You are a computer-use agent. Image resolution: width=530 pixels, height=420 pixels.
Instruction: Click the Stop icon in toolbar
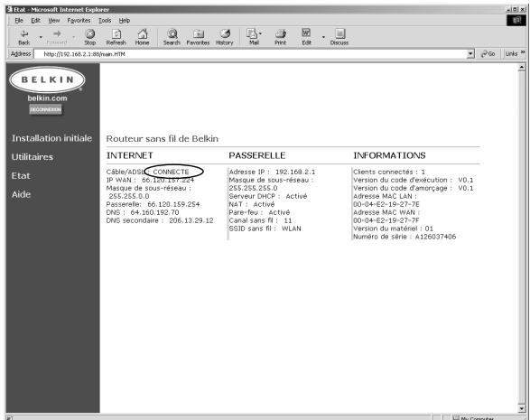point(89,33)
